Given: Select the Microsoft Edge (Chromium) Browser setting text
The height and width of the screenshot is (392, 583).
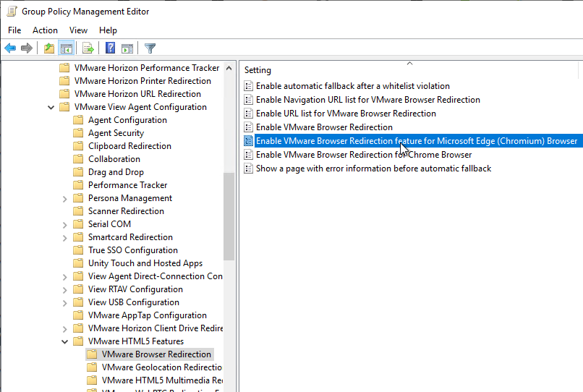Looking at the screenshot, I should [417, 141].
